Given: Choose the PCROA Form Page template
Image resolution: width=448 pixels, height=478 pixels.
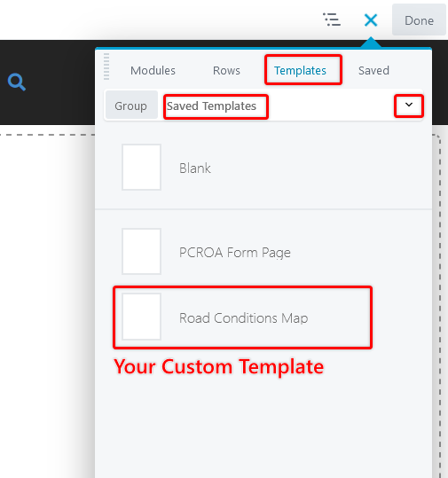Looking at the screenshot, I should 235,253.
